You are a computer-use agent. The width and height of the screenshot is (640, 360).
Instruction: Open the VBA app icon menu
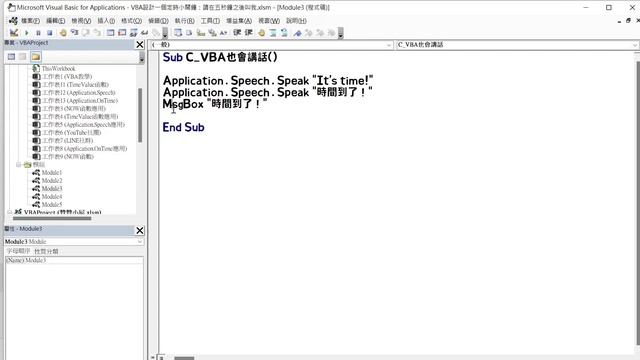tap(13, 21)
